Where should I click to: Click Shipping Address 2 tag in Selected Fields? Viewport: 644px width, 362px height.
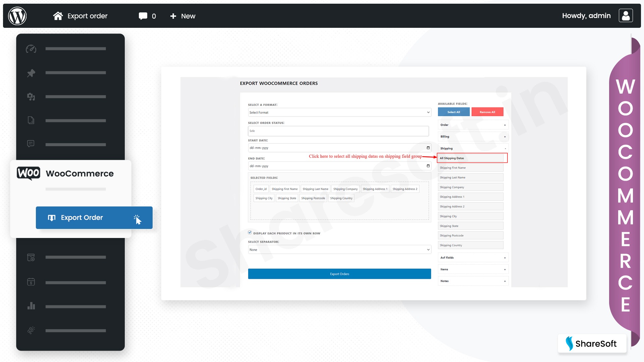pyautogui.click(x=405, y=189)
